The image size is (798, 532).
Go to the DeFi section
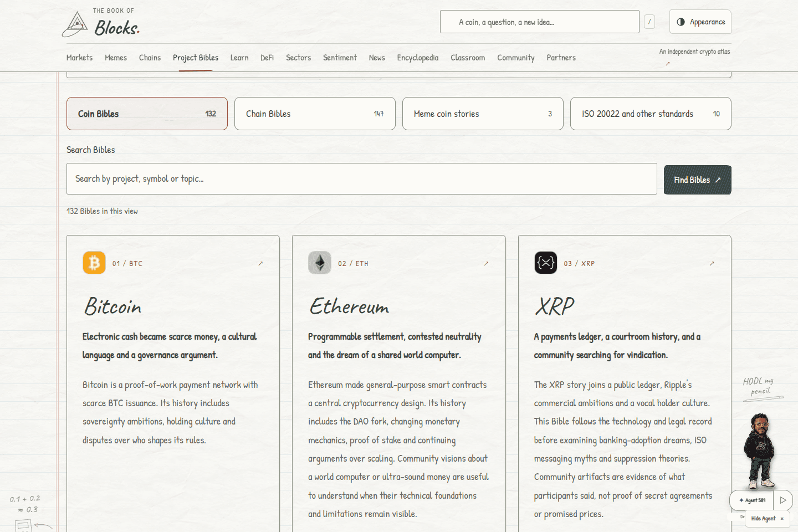point(267,58)
